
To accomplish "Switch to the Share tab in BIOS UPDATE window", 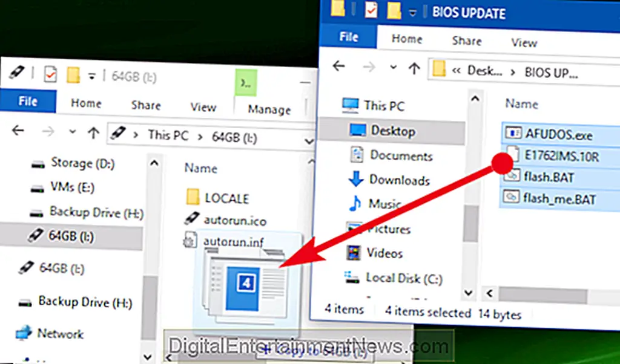I will pyautogui.click(x=467, y=41).
